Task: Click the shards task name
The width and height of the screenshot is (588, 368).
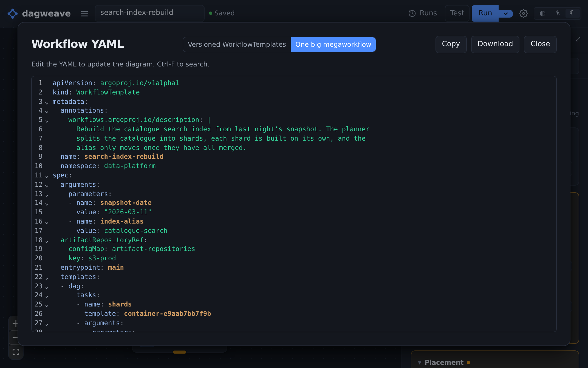Action: (x=120, y=304)
